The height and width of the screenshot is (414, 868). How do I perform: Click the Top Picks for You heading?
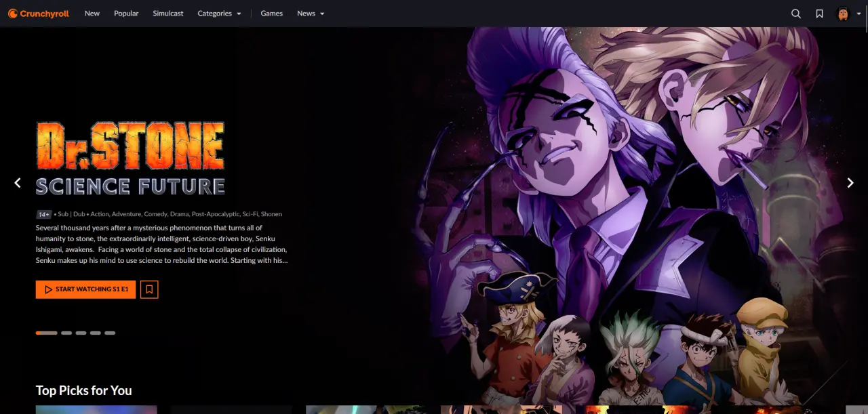coord(84,390)
